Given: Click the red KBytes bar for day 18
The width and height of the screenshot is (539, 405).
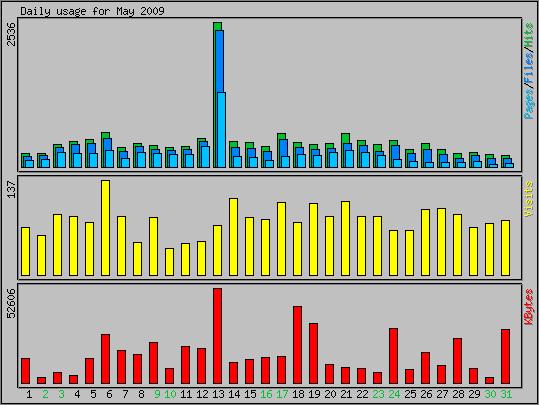Looking at the screenshot, I should pyautogui.click(x=297, y=345).
